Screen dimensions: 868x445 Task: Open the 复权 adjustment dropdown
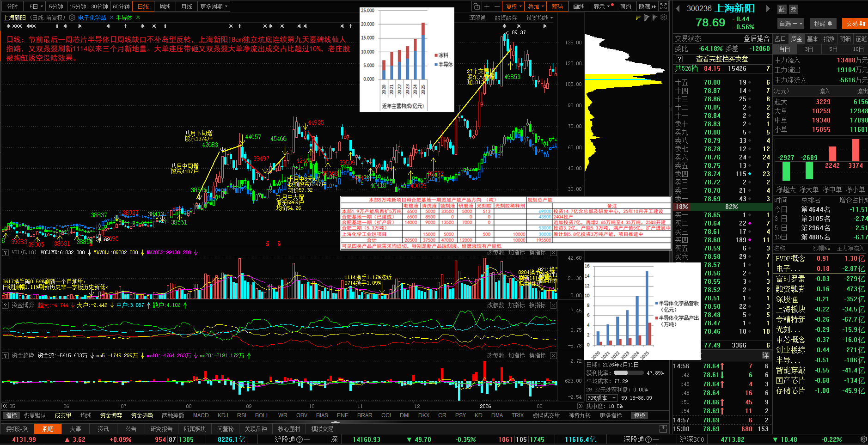[x=514, y=6]
